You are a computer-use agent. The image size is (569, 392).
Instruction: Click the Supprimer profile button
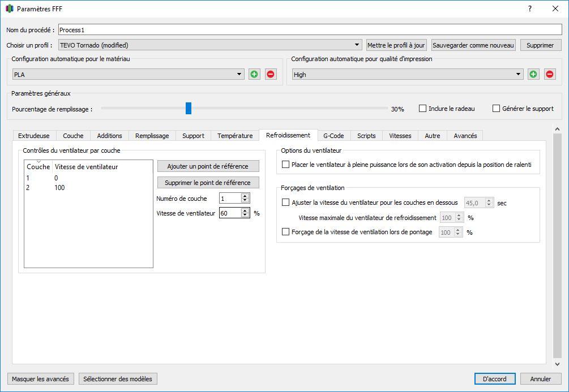[540, 45]
